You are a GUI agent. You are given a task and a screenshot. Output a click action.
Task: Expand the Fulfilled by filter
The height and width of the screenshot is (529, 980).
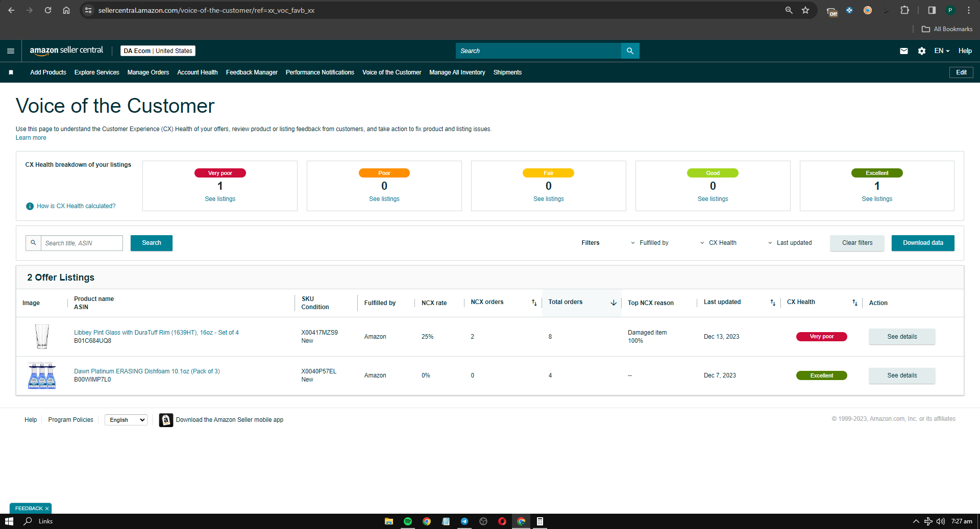(x=650, y=243)
